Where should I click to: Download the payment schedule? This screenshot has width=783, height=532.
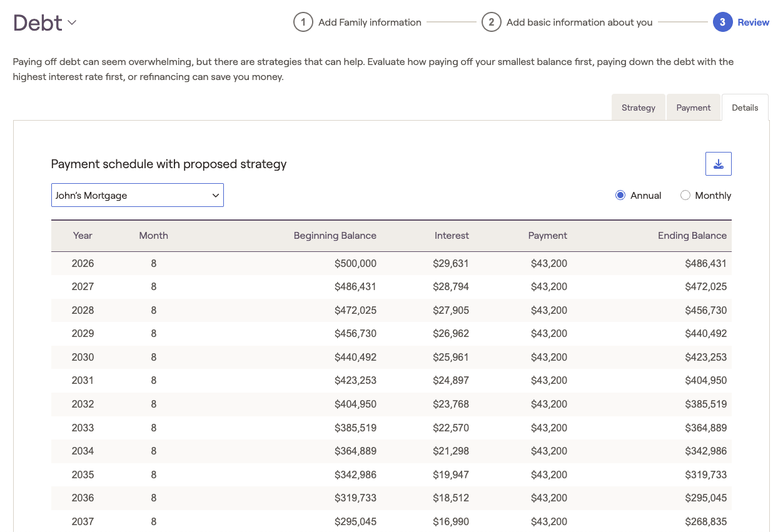pos(718,164)
